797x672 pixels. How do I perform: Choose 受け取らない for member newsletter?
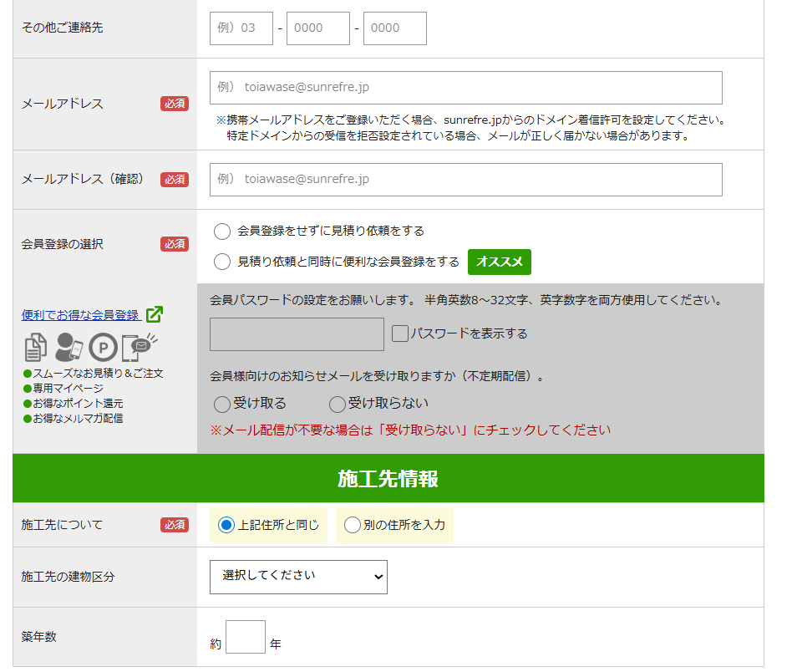(338, 405)
